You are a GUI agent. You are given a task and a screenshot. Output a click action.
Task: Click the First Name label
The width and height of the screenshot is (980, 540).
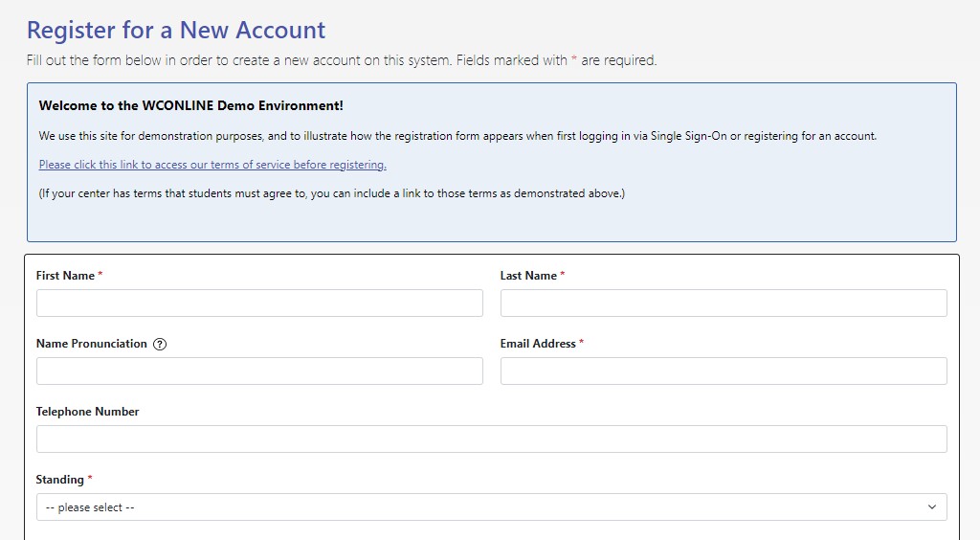[65, 276]
